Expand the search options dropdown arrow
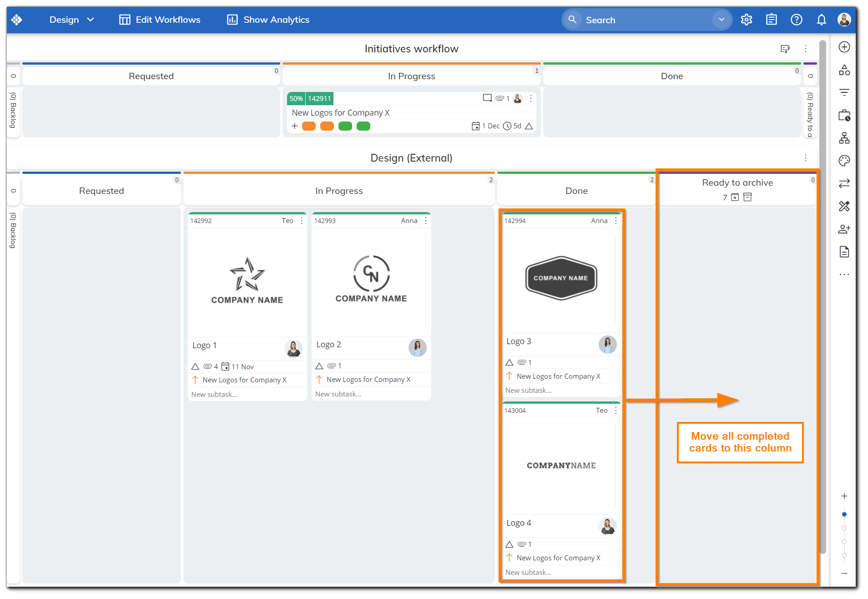The image size is (868, 599). 721,20
